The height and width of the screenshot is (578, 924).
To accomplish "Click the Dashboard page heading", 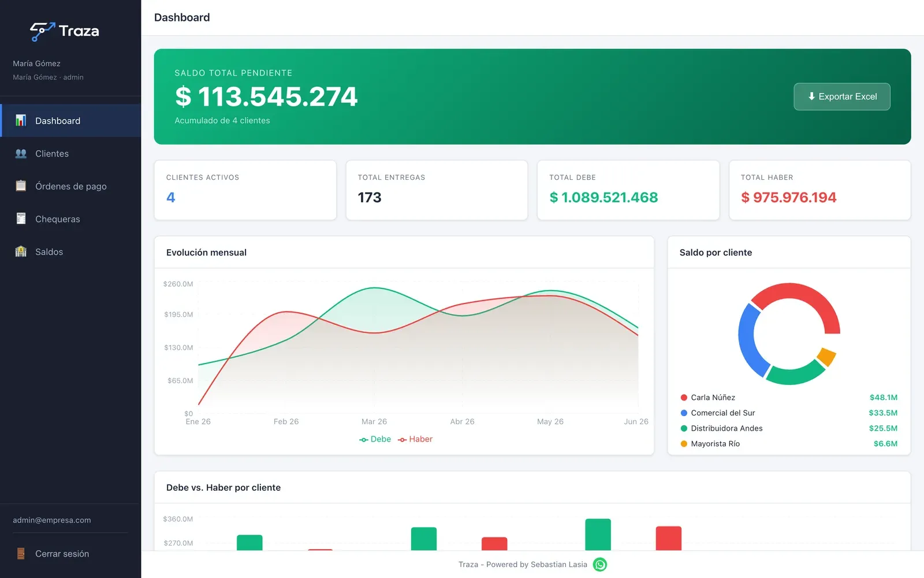I will pyautogui.click(x=182, y=17).
